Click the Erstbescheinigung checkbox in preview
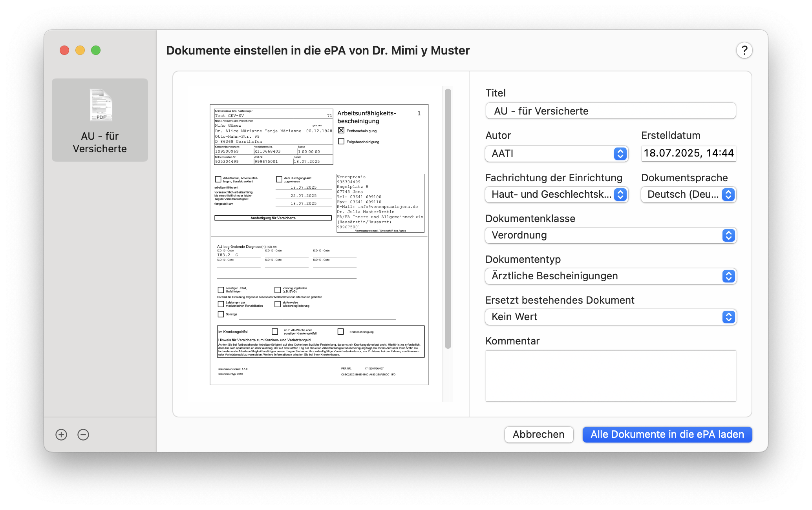The height and width of the screenshot is (510, 812). tap(341, 131)
